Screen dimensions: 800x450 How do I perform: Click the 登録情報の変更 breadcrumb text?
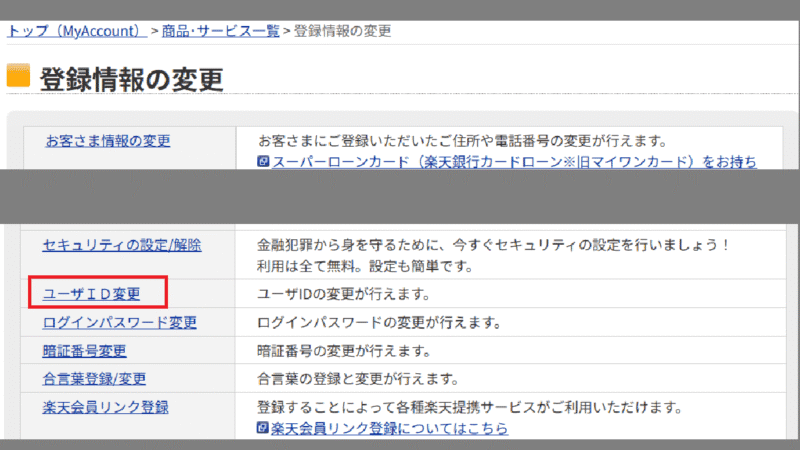[x=342, y=31]
